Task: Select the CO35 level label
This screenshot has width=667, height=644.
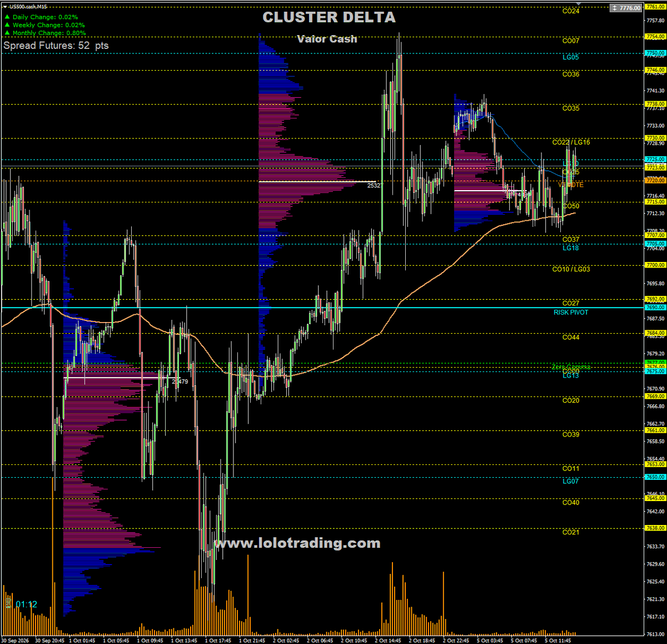Action: coord(571,108)
